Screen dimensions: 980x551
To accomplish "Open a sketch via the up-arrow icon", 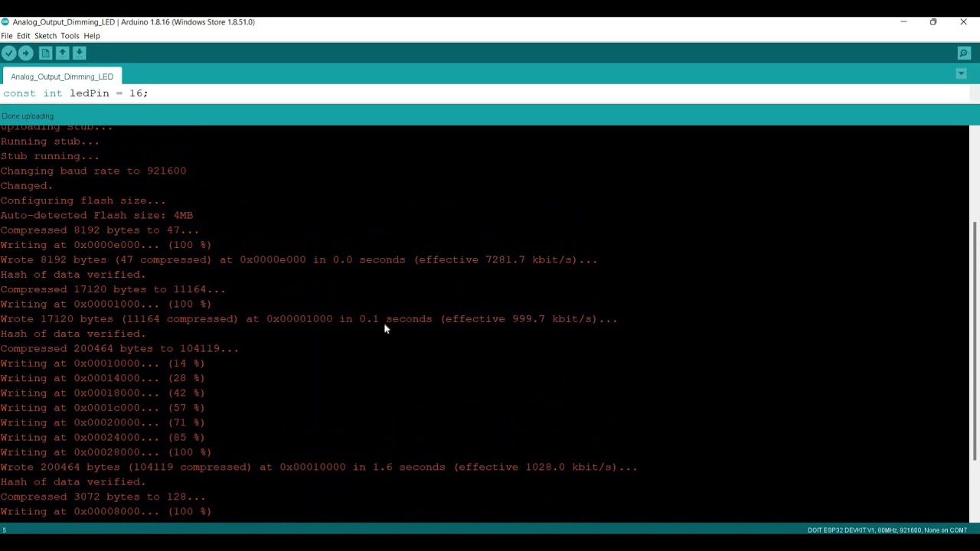I will click(x=62, y=53).
